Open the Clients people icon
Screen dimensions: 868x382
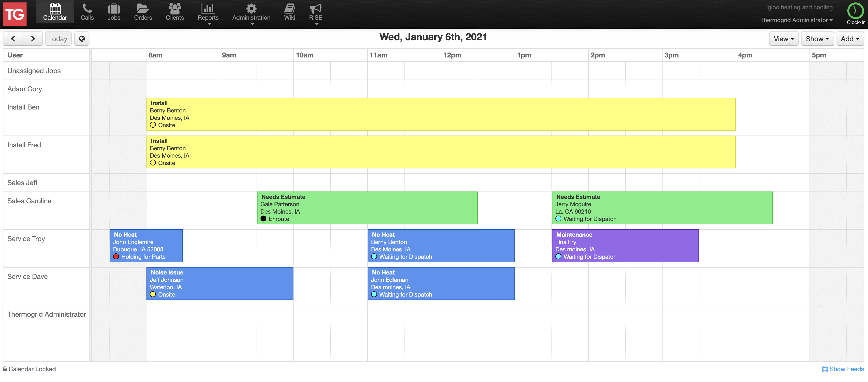click(x=174, y=8)
